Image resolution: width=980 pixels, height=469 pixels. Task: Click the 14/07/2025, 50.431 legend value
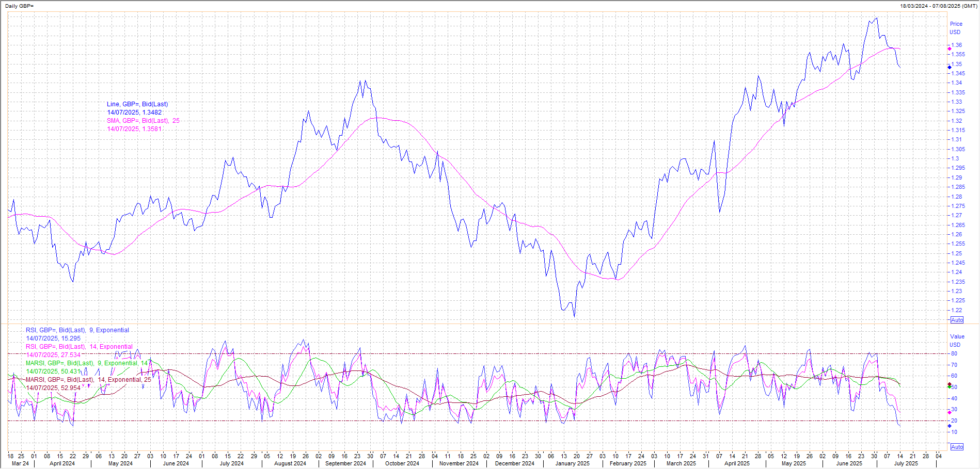53,371
